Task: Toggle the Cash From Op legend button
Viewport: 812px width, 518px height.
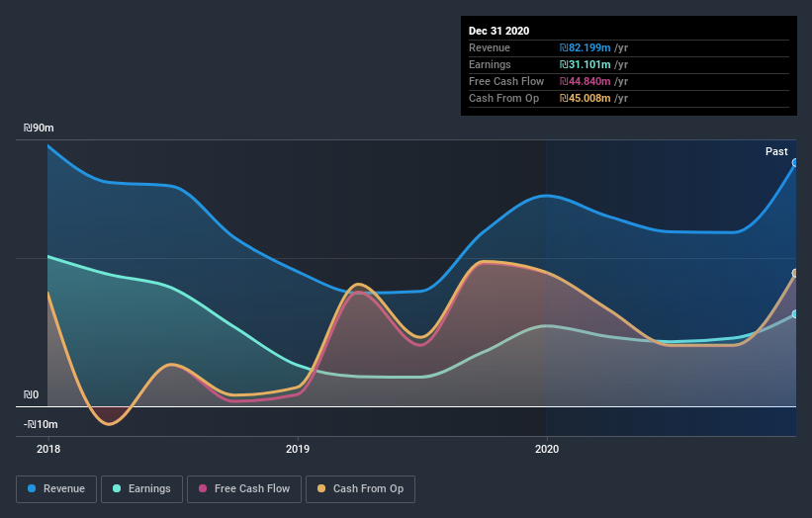Action: 360,489
